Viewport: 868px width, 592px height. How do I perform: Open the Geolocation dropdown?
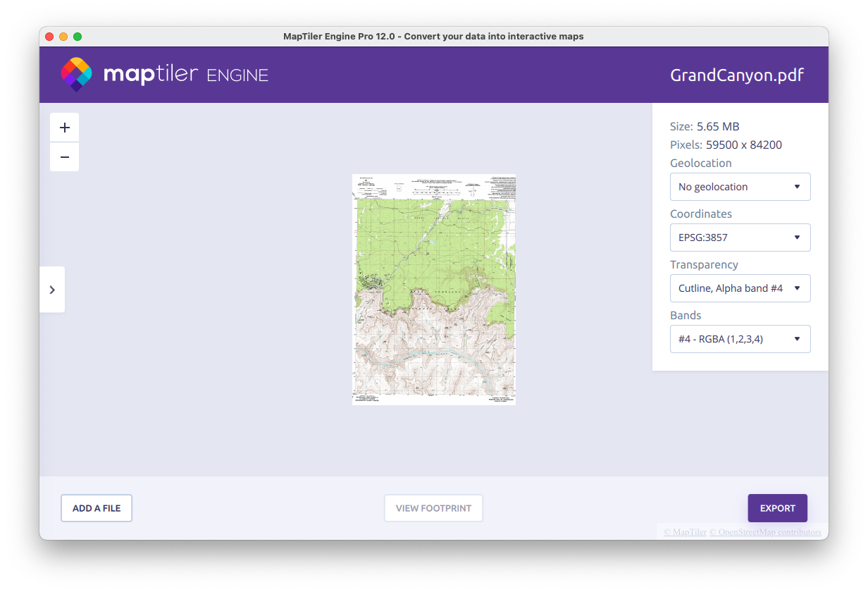tap(740, 187)
